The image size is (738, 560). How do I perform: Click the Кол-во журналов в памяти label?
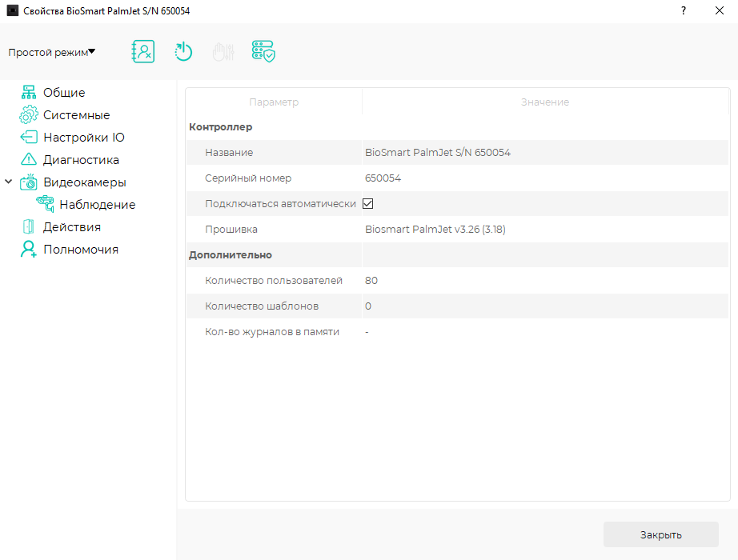[x=272, y=332]
